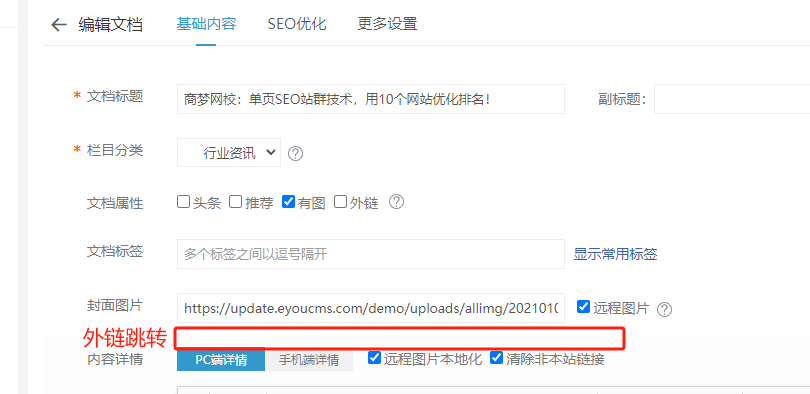The image size is (810, 394).
Task: Switch to 手机端详情 content tab
Action: (x=309, y=360)
